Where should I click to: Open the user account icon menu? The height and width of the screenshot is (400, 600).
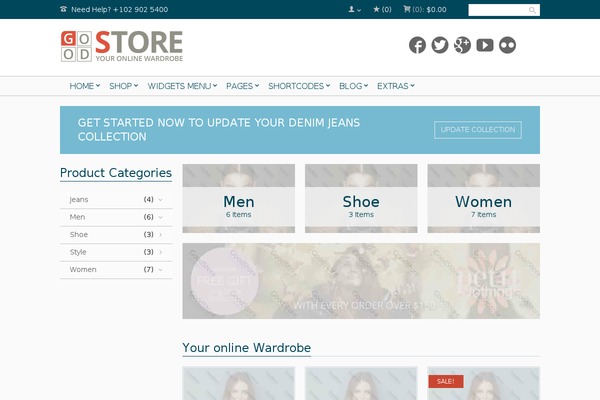coord(354,10)
